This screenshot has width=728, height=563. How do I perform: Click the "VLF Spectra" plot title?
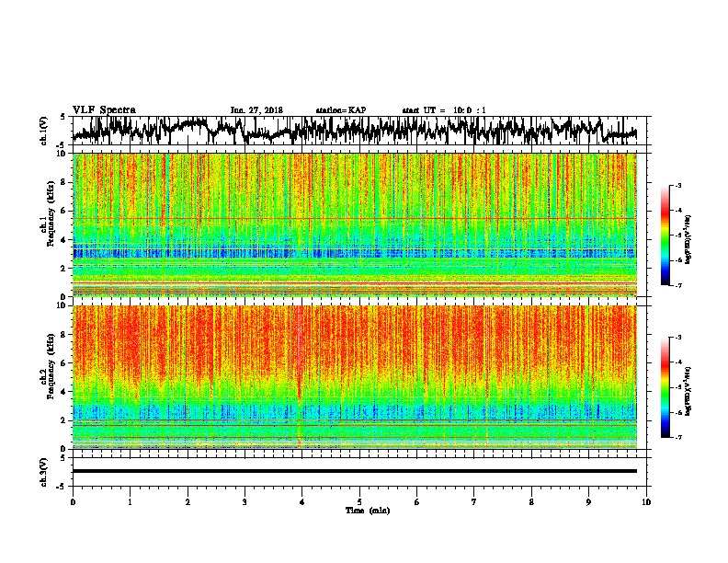[x=104, y=110]
